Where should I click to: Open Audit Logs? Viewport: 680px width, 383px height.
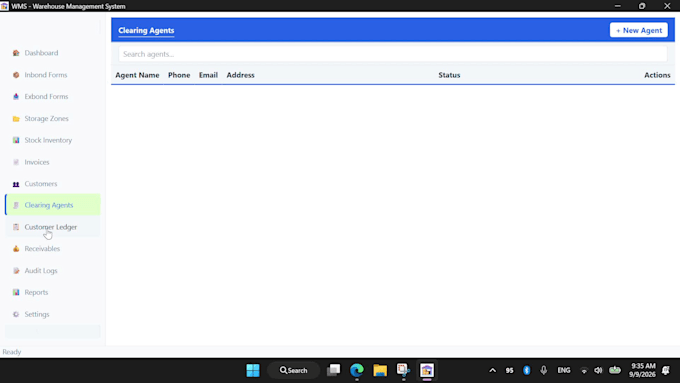click(x=52, y=270)
